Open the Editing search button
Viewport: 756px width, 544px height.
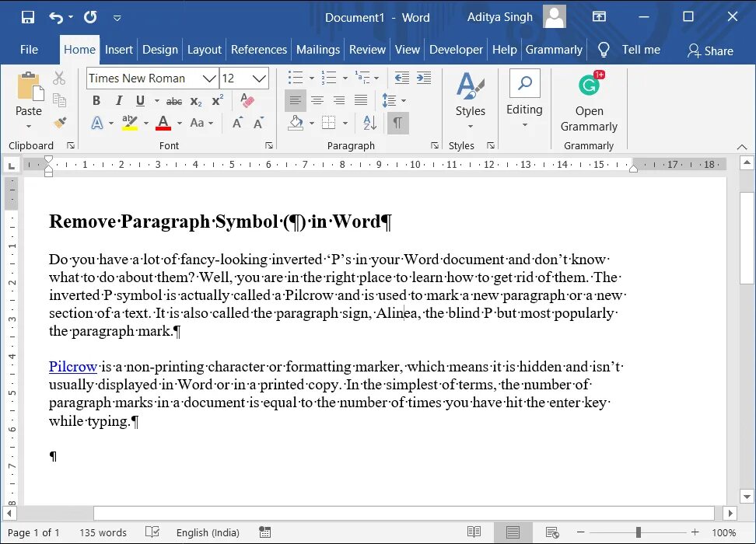tap(524, 99)
